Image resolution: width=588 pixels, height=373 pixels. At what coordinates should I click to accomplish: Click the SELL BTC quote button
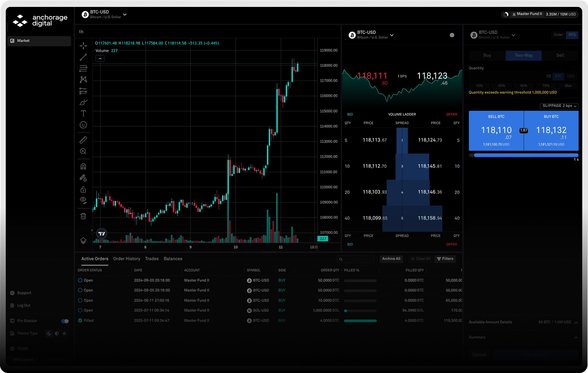[x=496, y=131]
